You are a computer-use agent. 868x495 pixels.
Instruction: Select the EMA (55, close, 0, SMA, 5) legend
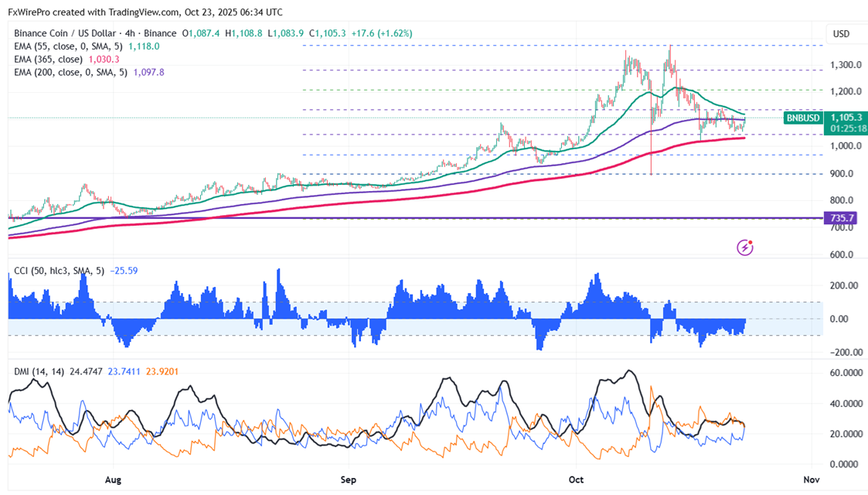click(68, 46)
